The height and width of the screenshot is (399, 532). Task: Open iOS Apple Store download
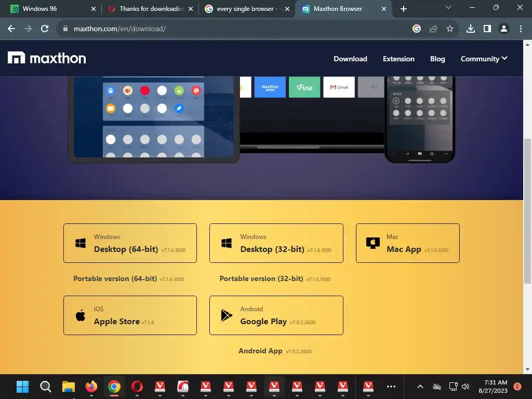pyautogui.click(x=130, y=315)
